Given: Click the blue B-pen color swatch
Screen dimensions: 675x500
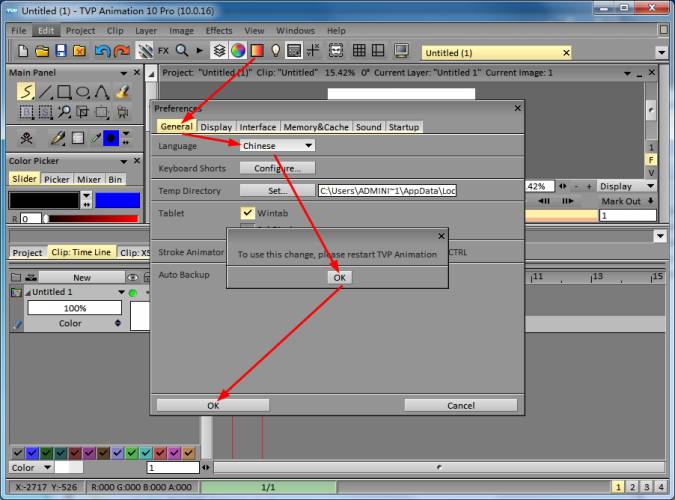Looking at the screenshot, I should coord(118,201).
